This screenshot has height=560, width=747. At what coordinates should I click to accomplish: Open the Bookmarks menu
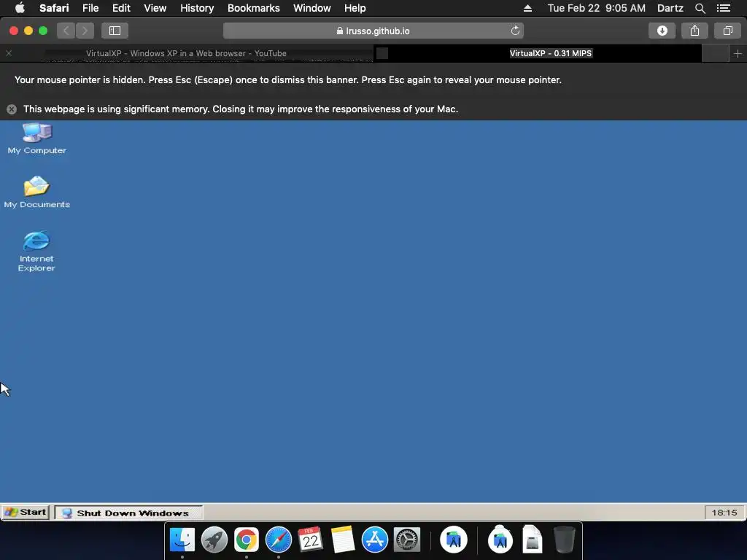253,8
